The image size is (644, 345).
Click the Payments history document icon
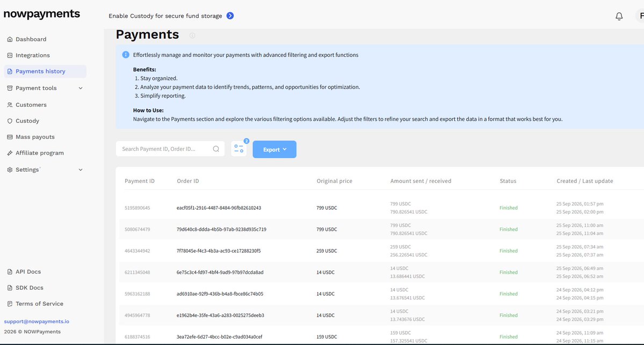(10, 71)
